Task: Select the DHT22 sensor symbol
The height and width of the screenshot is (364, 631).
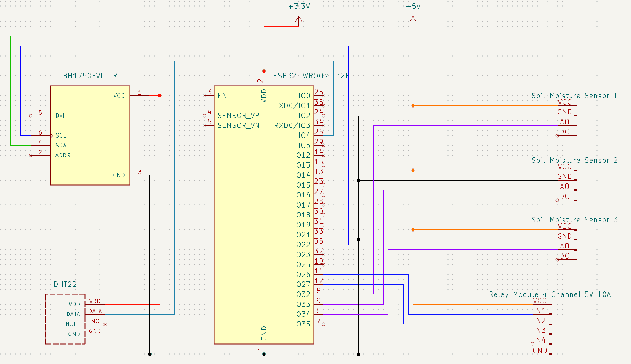Action: tap(65, 318)
